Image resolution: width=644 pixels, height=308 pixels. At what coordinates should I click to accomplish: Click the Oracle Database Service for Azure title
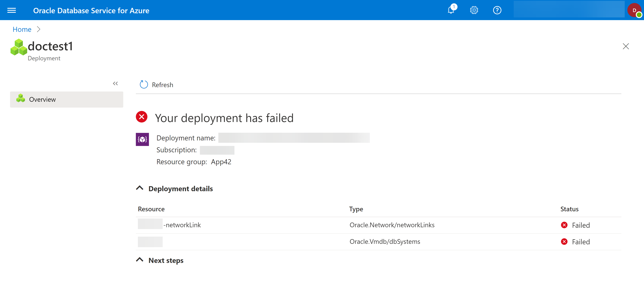91,11
